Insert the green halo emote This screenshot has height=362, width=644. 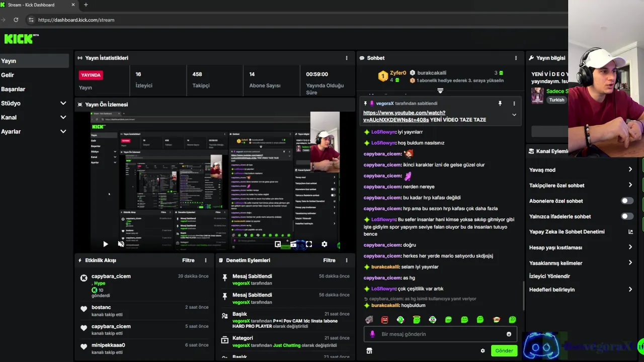417,320
